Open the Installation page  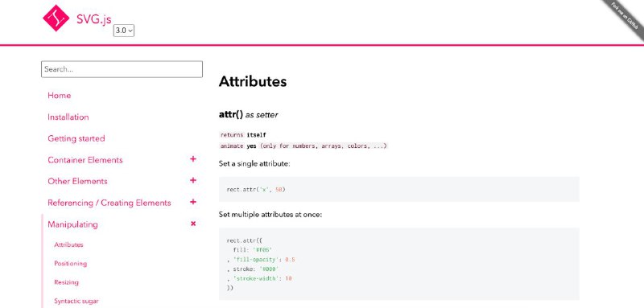tap(68, 117)
